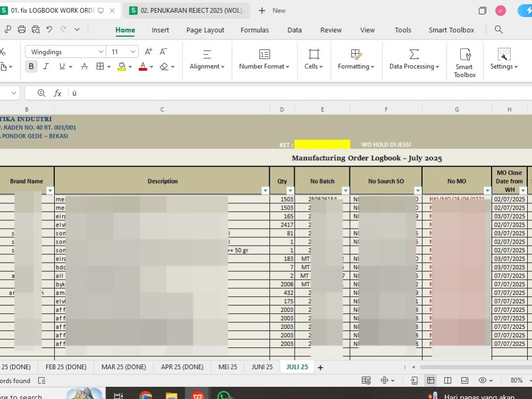Click the Print icon

(22, 29)
